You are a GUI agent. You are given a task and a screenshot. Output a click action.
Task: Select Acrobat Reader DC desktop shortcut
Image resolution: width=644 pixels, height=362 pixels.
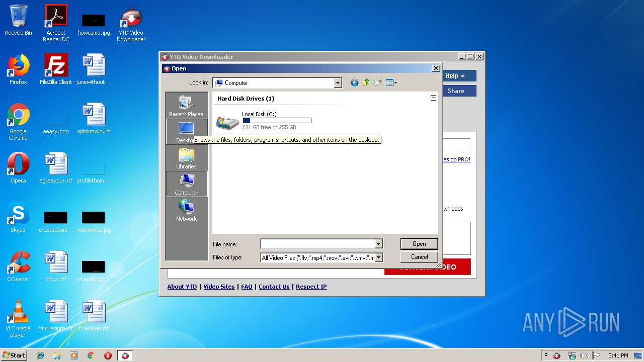[x=56, y=23]
